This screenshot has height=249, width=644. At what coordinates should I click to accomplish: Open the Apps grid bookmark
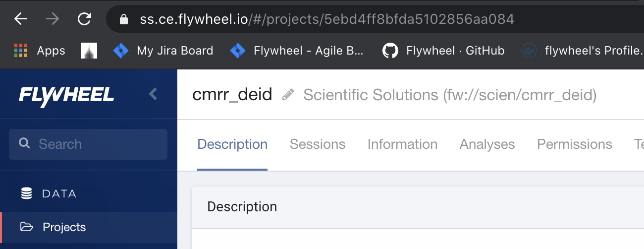(40, 51)
